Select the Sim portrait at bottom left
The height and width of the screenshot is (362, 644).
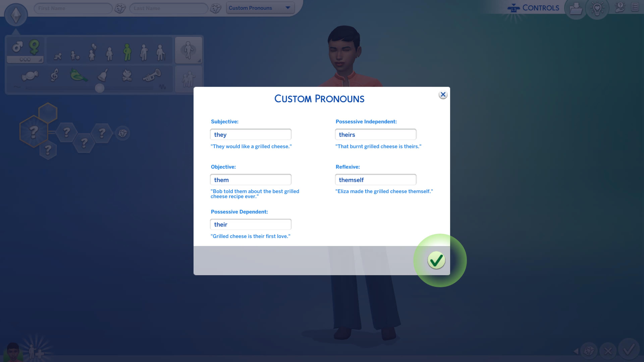pyautogui.click(x=13, y=352)
